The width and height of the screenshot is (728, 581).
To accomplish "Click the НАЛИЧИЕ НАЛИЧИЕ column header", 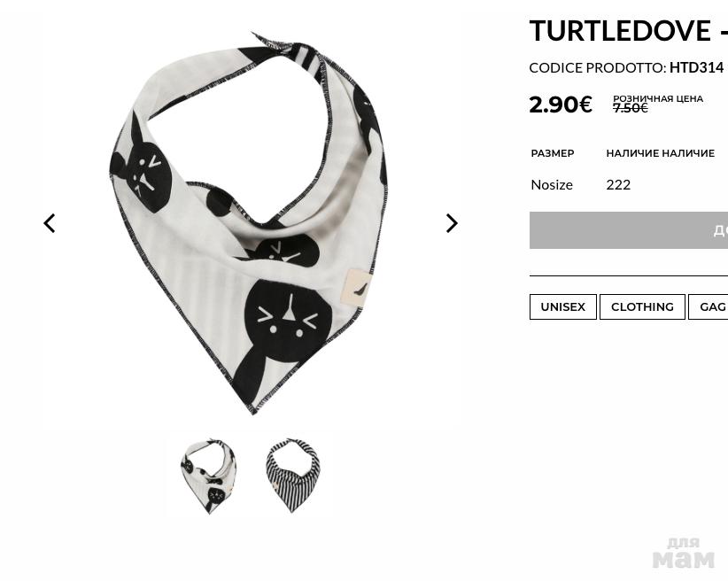I will click(x=660, y=153).
